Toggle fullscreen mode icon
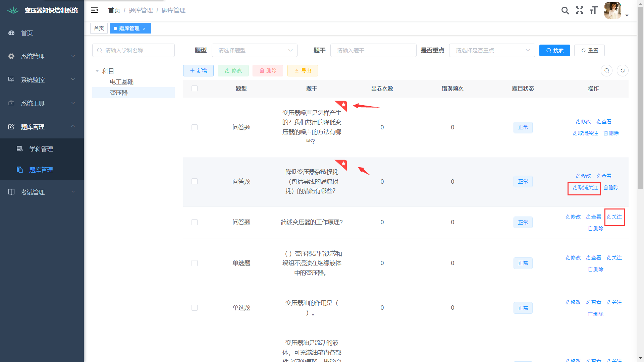644x362 pixels. (579, 10)
